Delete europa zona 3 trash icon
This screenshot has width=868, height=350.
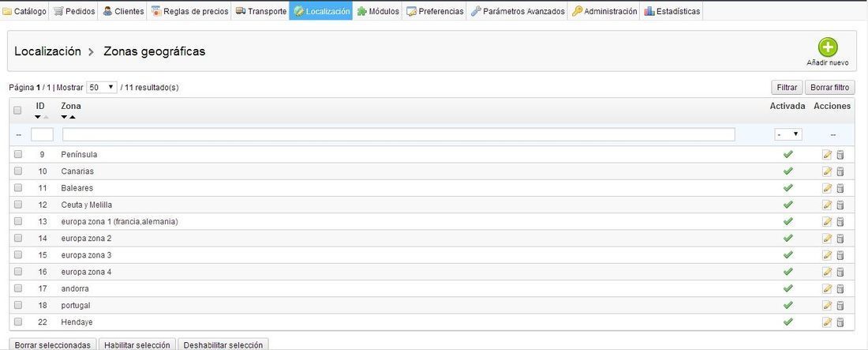pos(840,255)
